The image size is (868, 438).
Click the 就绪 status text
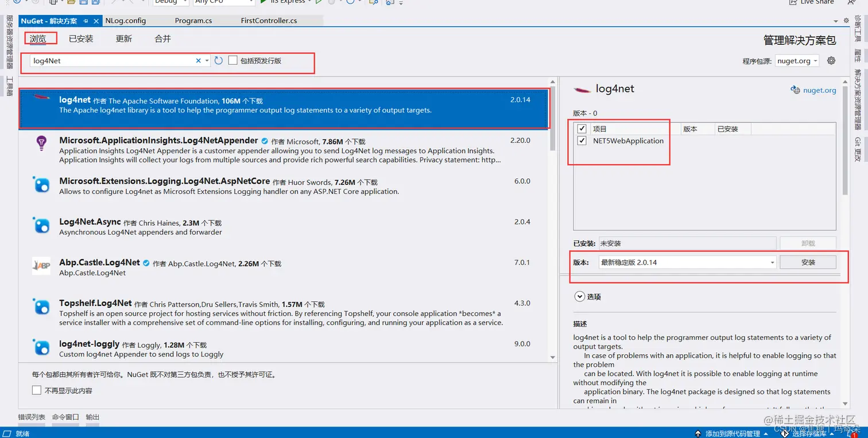(22, 433)
